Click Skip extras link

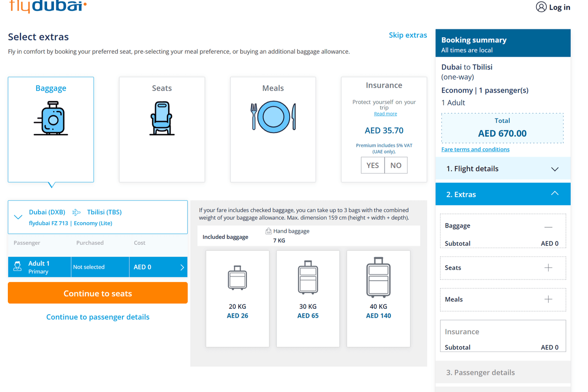click(408, 35)
